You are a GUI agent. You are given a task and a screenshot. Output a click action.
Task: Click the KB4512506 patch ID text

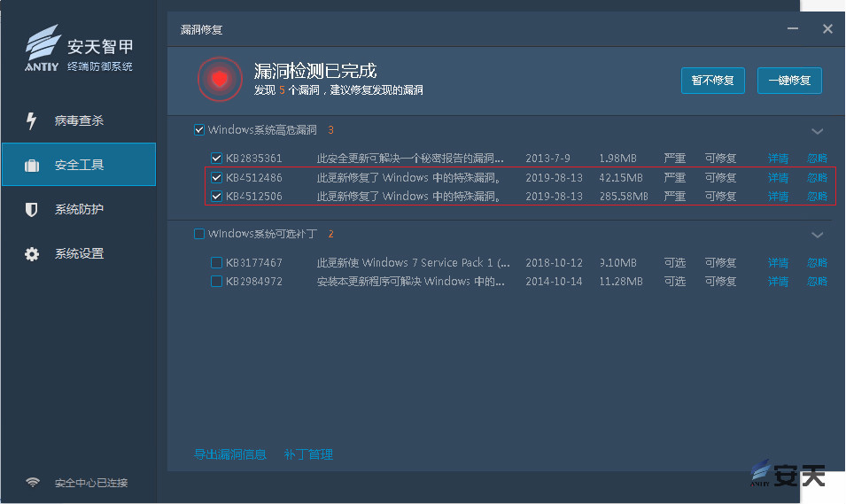coord(253,197)
